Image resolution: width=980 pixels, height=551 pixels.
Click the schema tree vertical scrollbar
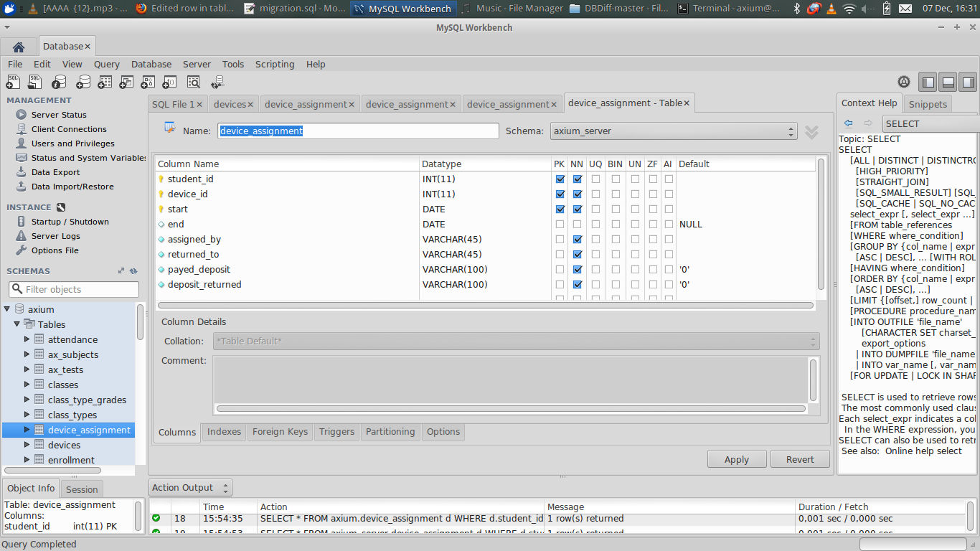141,323
